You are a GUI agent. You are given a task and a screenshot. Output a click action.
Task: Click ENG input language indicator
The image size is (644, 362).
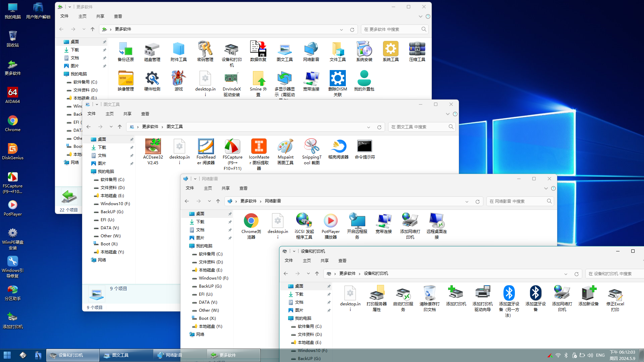[x=600, y=355]
